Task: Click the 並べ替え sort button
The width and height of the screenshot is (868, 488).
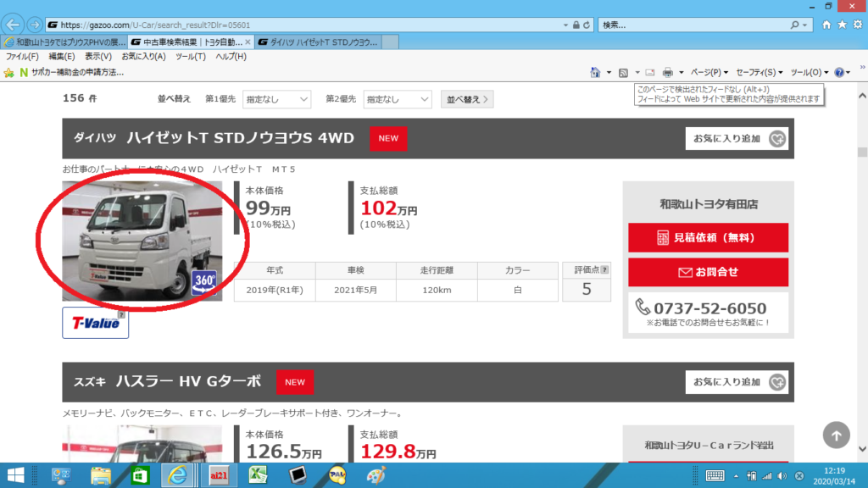Action: click(467, 100)
